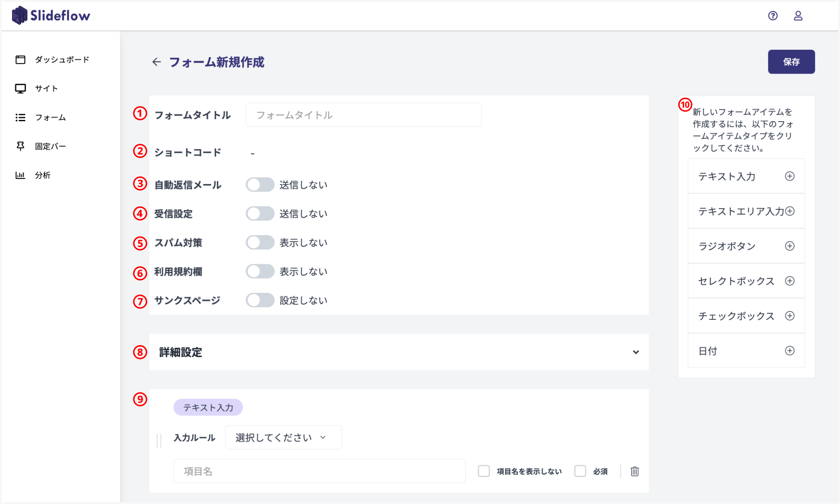The width and height of the screenshot is (840, 504).
Task: Click the back arrow beside フォーム新規作成
Action: coord(156,62)
